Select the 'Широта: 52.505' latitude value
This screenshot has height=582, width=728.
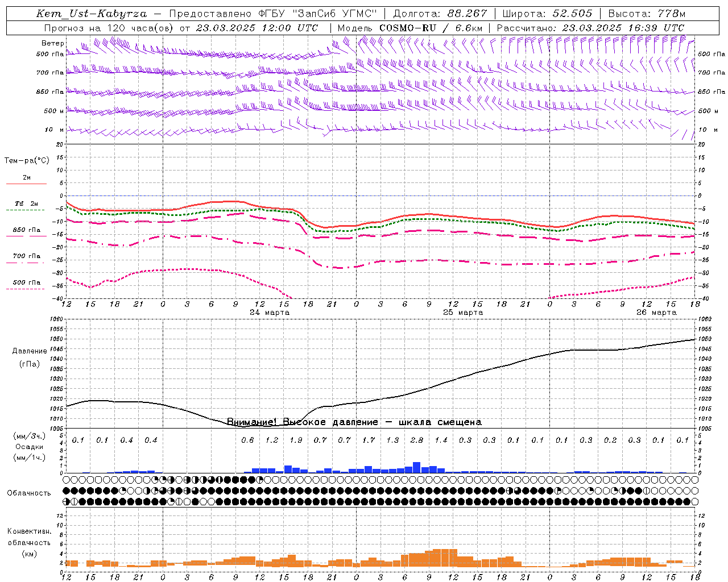tap(547, 14)
